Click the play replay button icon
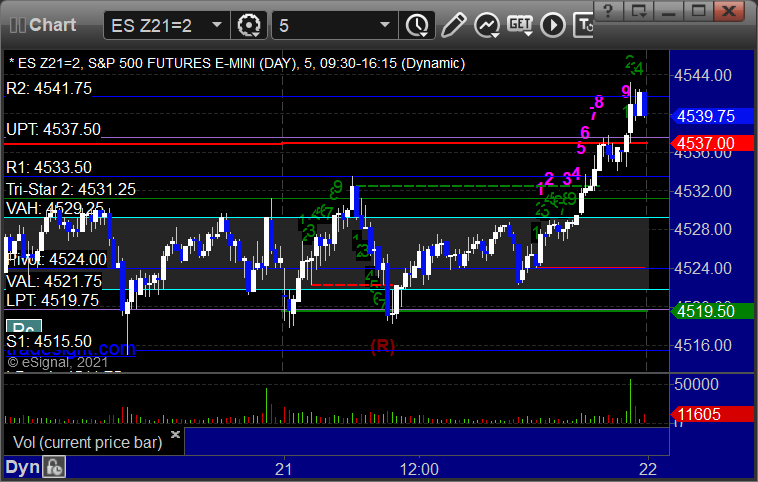 [x=553, y=25]
